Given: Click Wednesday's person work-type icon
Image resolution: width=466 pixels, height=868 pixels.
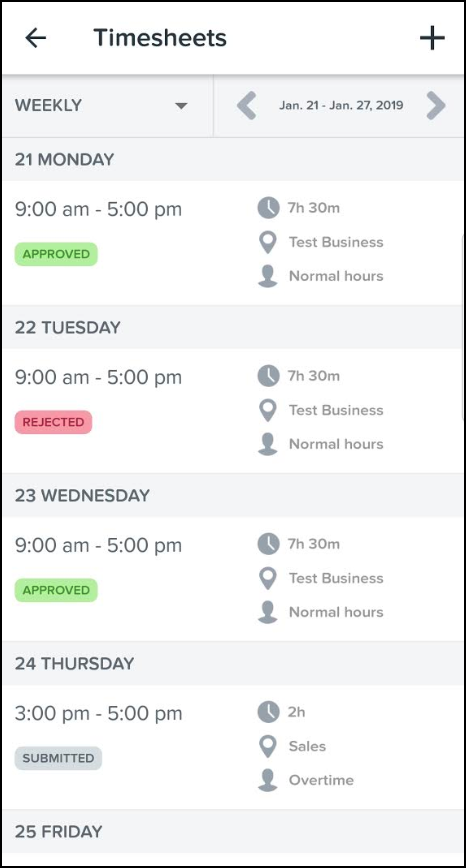Looking at the screenshot, I should [x=268, y=612].
